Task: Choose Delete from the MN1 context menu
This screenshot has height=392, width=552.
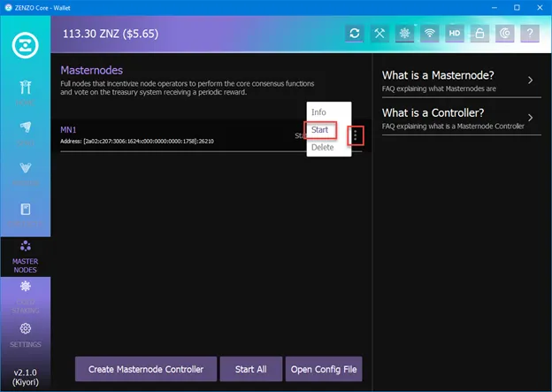Action: point(323,147)
